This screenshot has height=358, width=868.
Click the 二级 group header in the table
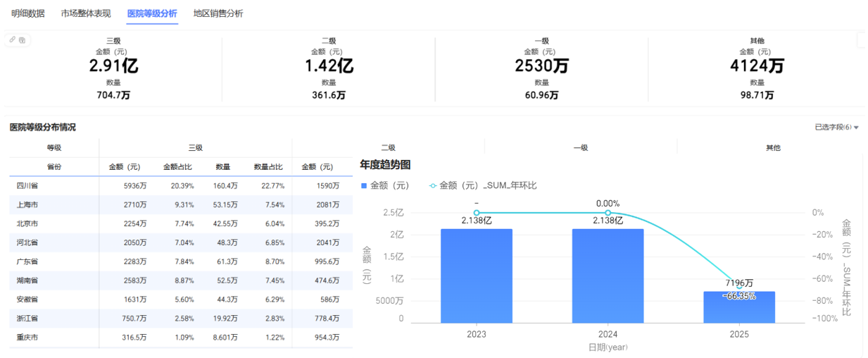point(388,148)
